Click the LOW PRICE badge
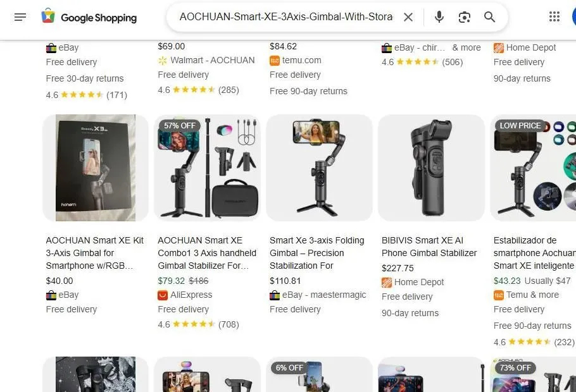Image resolution: width=576 pixels, height=392 pixels. (520, 126)
